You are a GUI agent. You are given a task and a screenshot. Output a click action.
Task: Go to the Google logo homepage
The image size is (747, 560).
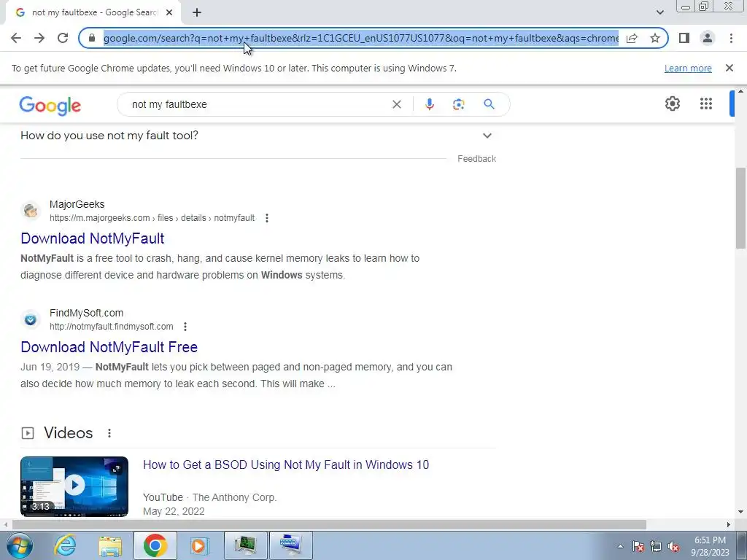tap(50, 105)
